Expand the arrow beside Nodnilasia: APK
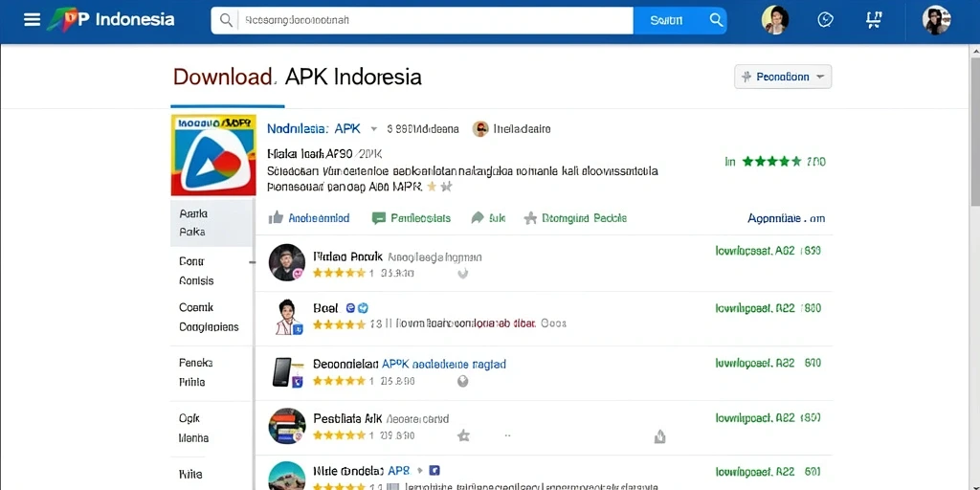The height and width of the screenshot is (490, 980). click(x=374, y=129)
